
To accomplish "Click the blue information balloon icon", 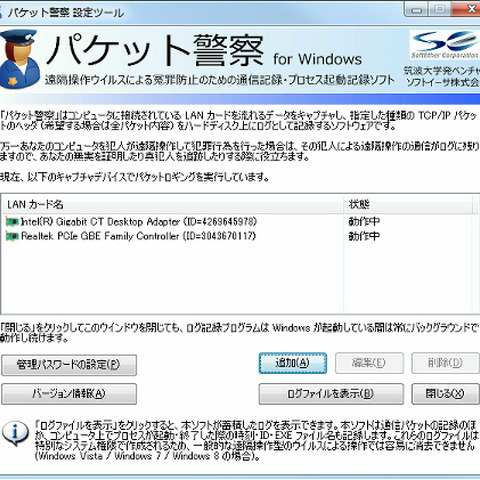I will pyautogui.click(x=15, y=433).
